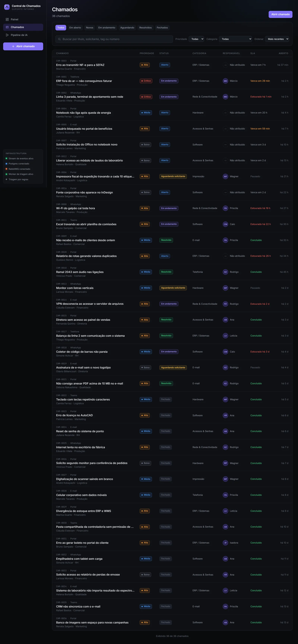Click Aguardando solicitante status on Monitor com listras row

(x=173, y=288)
